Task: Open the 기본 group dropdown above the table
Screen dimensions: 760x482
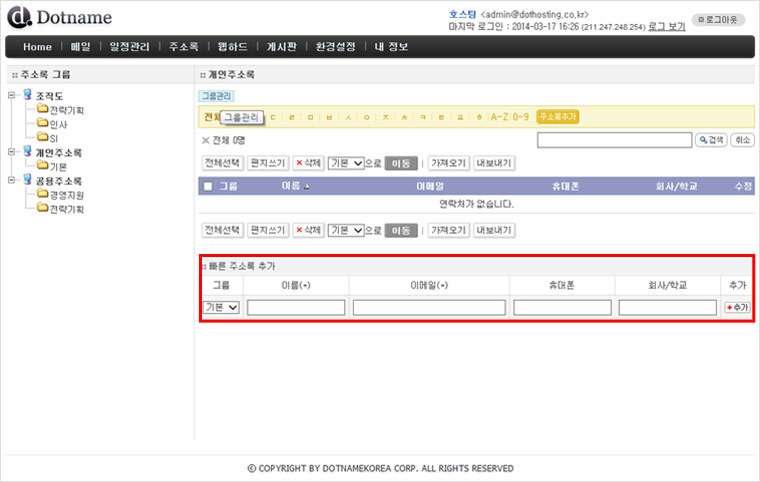Action: pos(345,162)
